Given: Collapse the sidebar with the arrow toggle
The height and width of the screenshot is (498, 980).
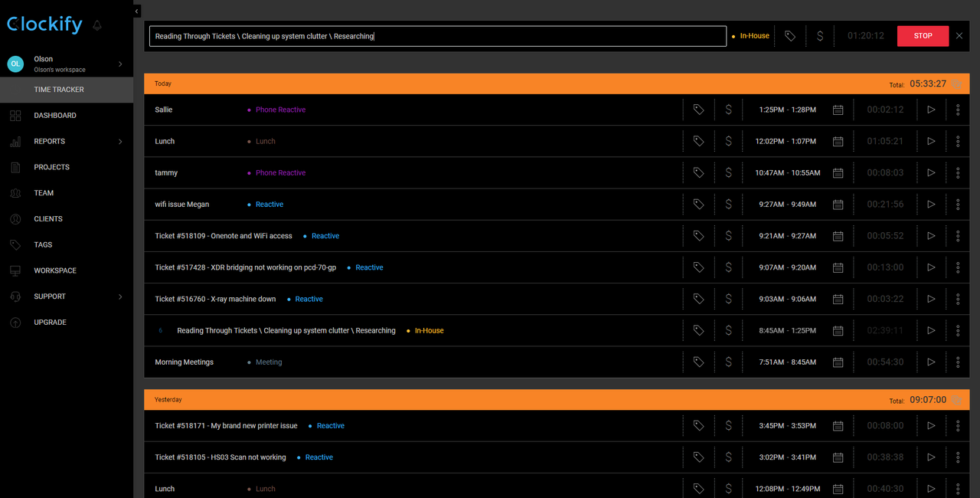Looking at the screenshot, I should coord(136,11).
